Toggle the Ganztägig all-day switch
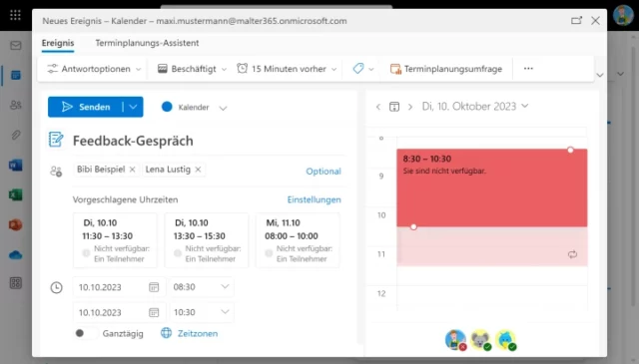The height and width of the screenshot is (364, 639). (85, 333)
